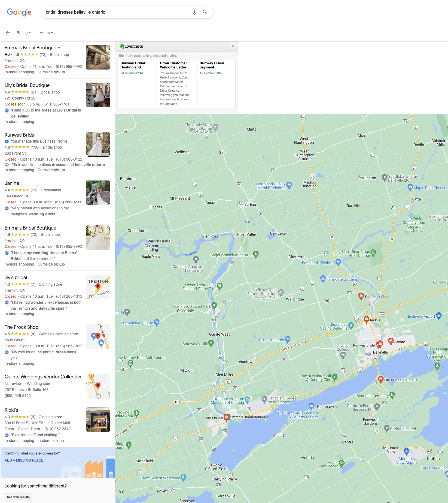Click Sager Conservation Area tree icon
The width and height of the screenshot is (448, 503).
[x=256, y=254]
